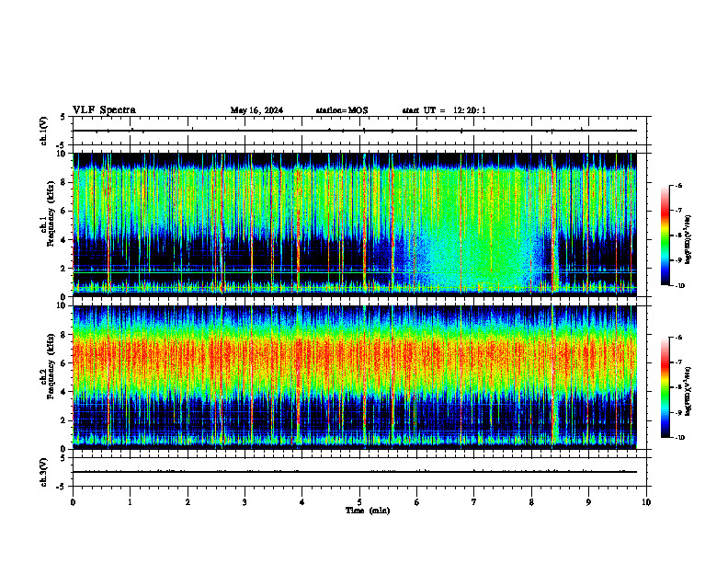This screenshot has height=563, width=728.
Task: Click the "2" tick on the time axis
Action: click(x=188, y=502)
